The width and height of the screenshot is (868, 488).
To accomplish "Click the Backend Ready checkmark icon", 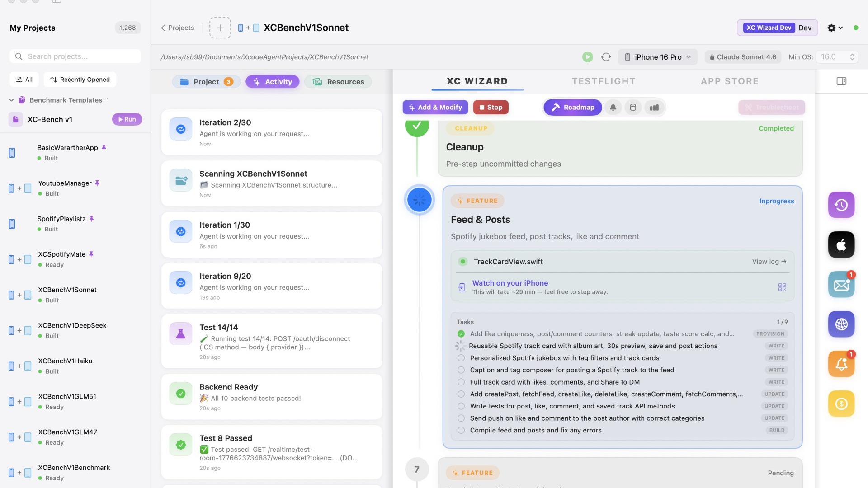I will click(181, 394).
